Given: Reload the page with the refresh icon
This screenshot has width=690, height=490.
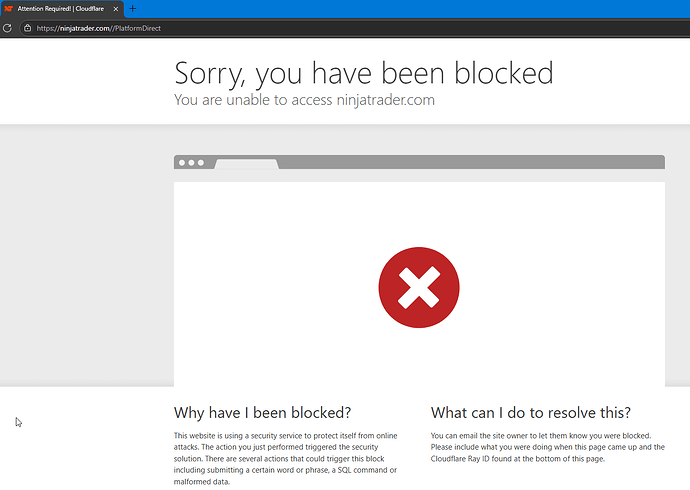Looking at the screenshot, I should pos(7,28).
